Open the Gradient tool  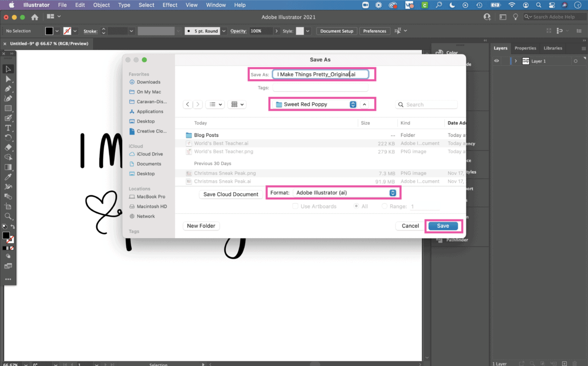click(x=8, y=167)
